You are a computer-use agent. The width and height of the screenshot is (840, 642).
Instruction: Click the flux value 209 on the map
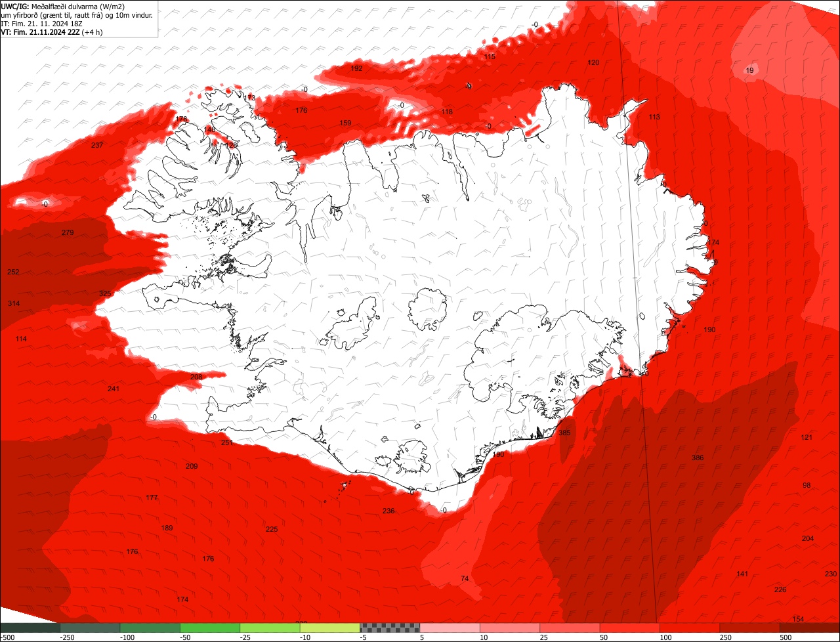tap(192, 466)
